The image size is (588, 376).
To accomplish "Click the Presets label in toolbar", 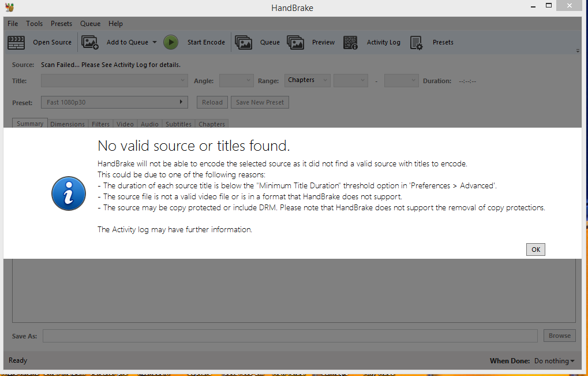I will pyautogui.click(x=443, y=42).
